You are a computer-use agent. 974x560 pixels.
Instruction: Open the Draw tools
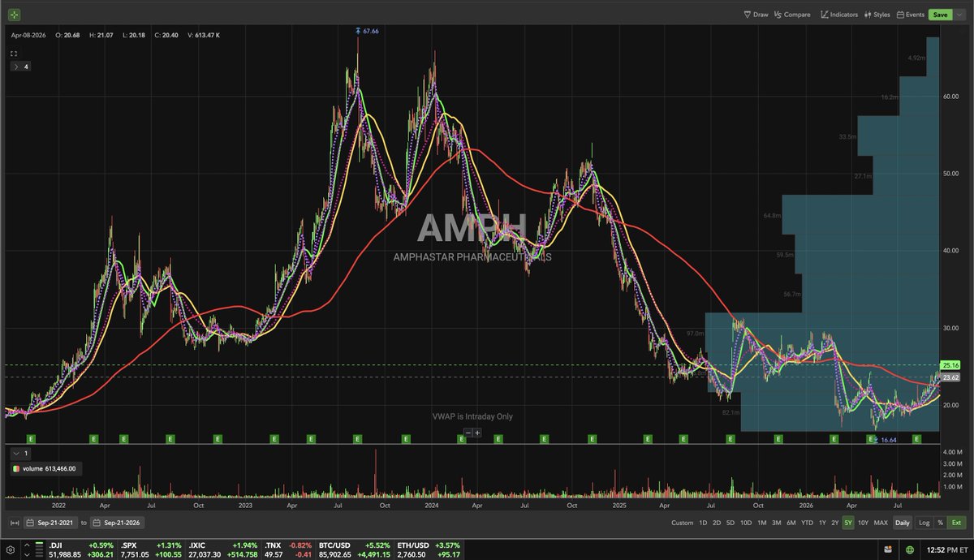(x=756, y=15)
